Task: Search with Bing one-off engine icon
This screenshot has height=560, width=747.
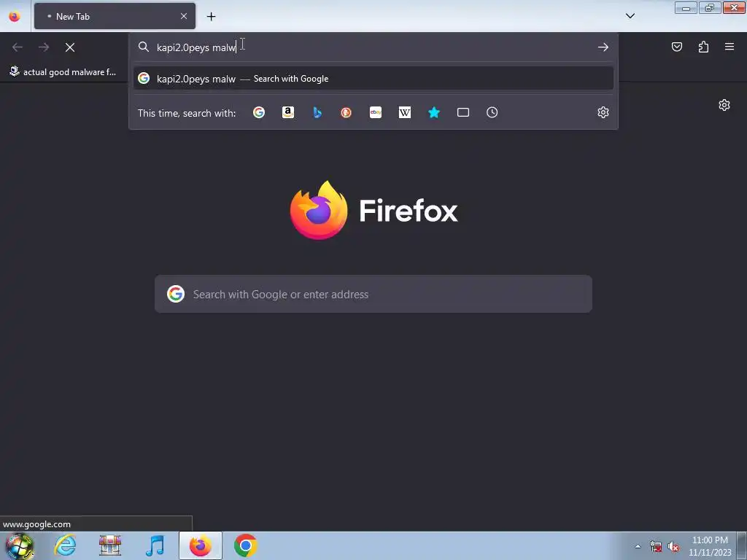Action: point(317,112)
